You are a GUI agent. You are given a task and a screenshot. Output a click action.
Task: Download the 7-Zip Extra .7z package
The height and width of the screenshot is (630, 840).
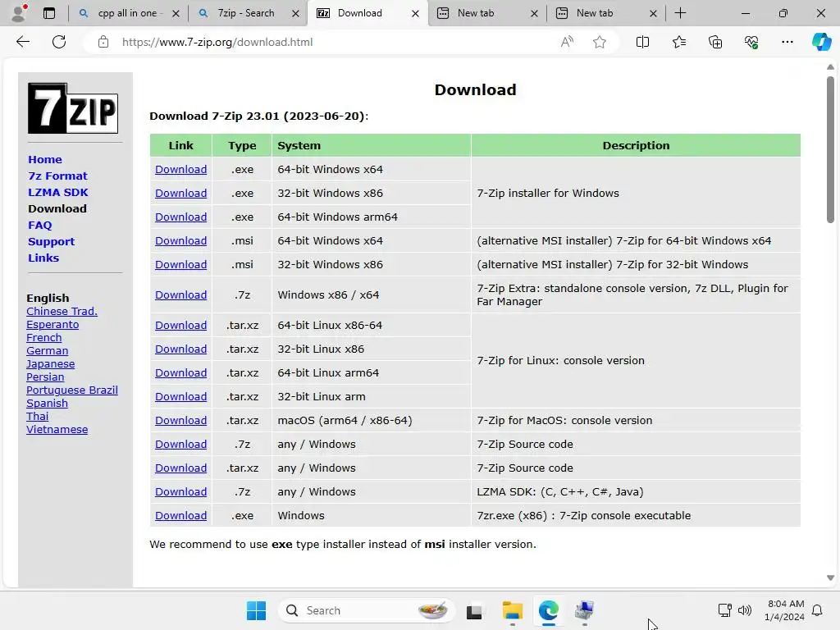180,294
